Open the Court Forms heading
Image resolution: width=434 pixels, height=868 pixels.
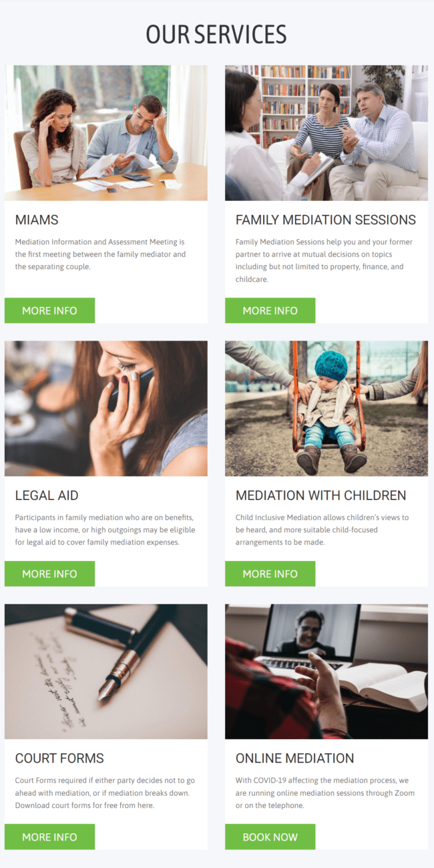pyautogui.click(x=59, y=758)
